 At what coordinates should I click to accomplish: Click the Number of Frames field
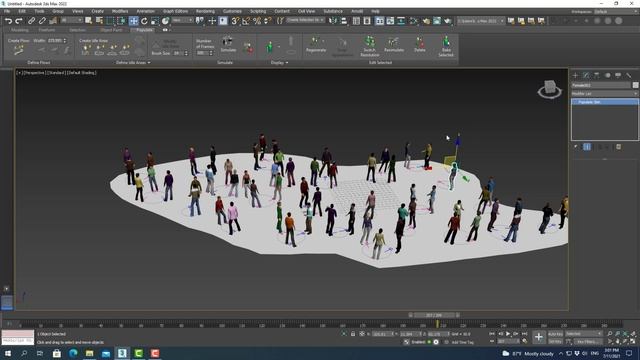(x=203, y=53)
